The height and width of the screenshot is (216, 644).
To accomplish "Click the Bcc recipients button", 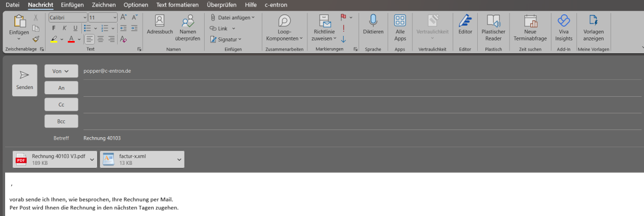I will 61,121.
